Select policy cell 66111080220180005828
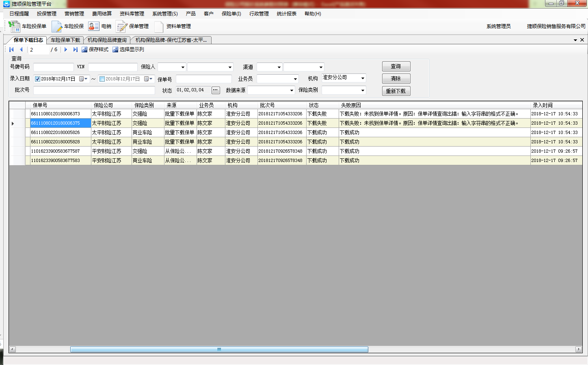Image resolution: width=588 pixels, height=365 pixels. [61, 142]
